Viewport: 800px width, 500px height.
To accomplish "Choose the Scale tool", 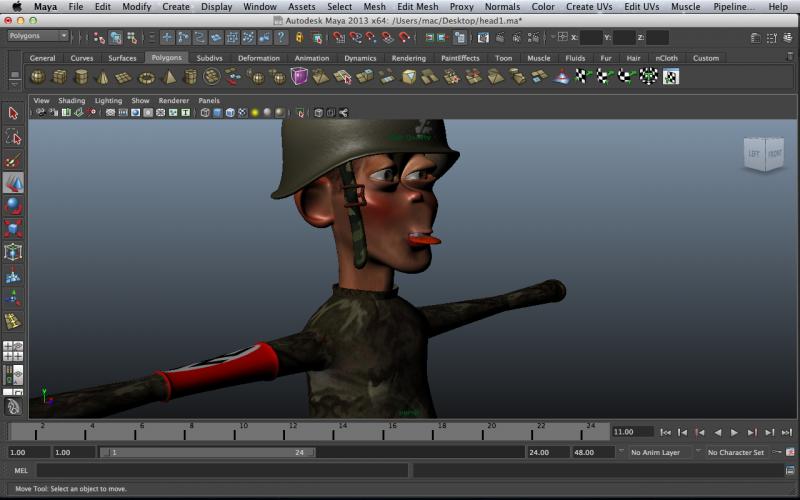I will pos(13,229).
